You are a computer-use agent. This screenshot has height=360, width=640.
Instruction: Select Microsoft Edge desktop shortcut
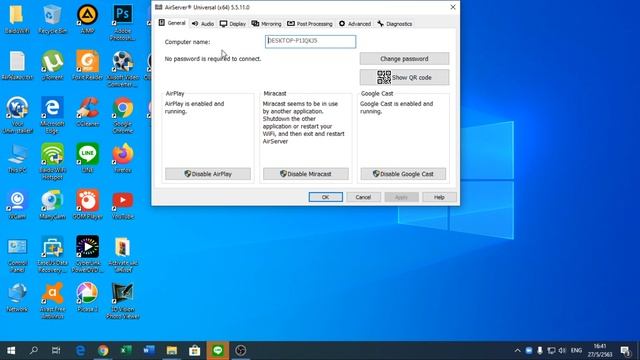coord(52,116)
